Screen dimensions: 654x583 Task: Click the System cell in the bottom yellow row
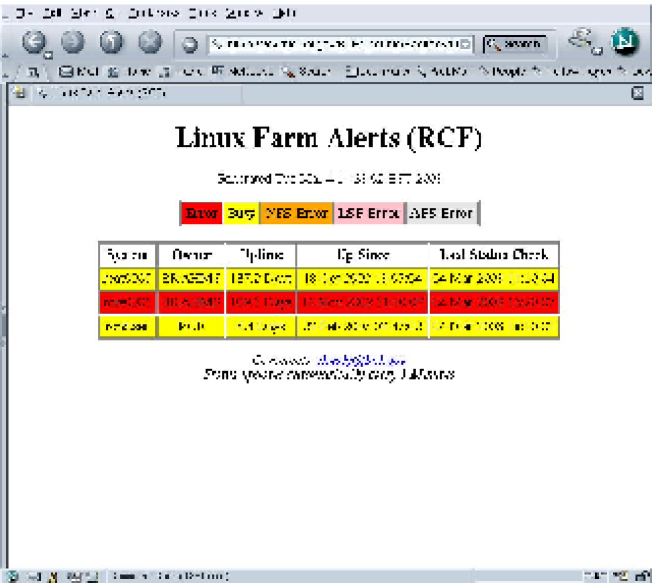(x=127, y=326)
